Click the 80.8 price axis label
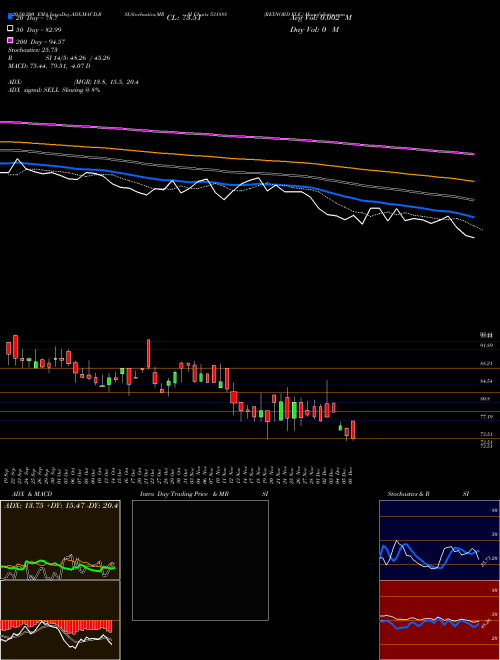Viewport: 500px width, 660px height. pos(484,398)
